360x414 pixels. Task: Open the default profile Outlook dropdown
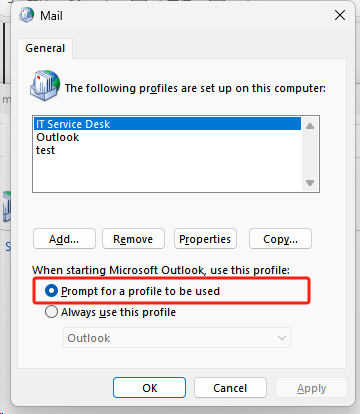(177, 338)
